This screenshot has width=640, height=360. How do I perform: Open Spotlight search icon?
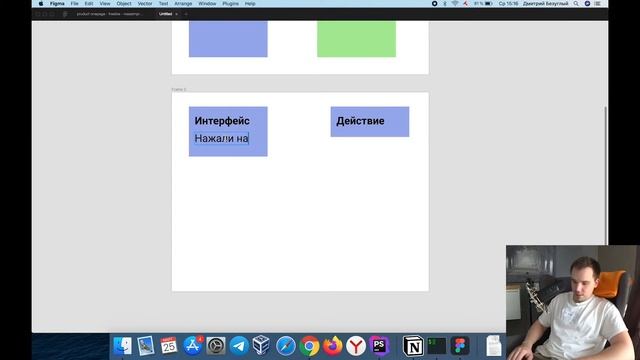576,4
